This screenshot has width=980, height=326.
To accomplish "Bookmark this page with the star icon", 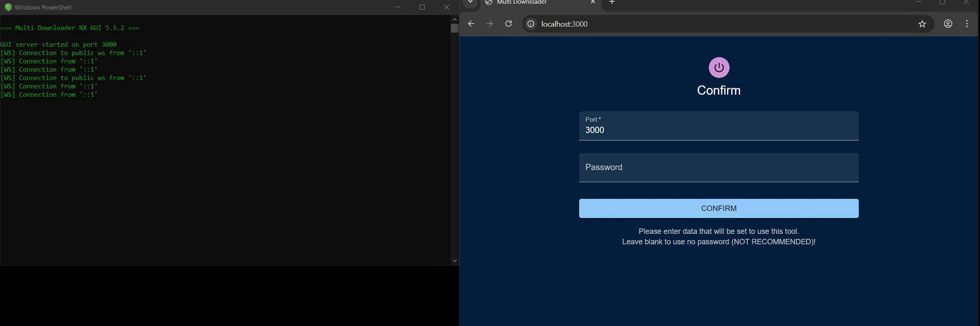I will pyautogui.click(x=922, y=24).
